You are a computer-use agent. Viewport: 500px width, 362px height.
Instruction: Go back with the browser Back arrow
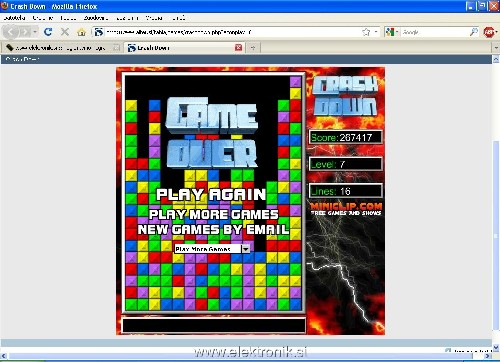(11, 32)
